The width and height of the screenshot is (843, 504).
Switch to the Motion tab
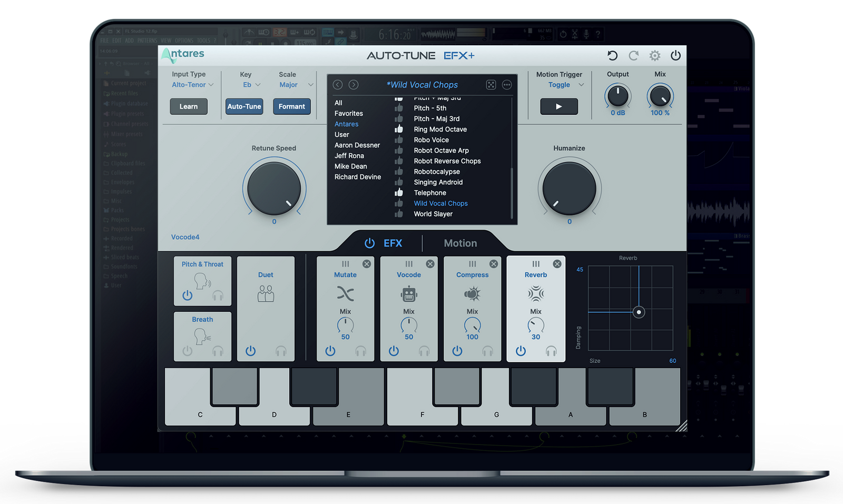pos(460,243)
